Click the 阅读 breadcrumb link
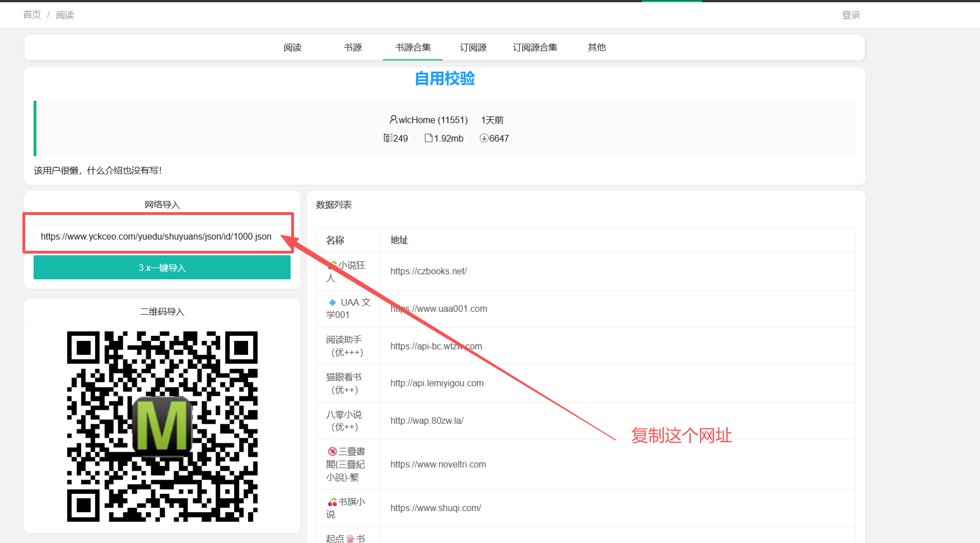 (65, 15)
